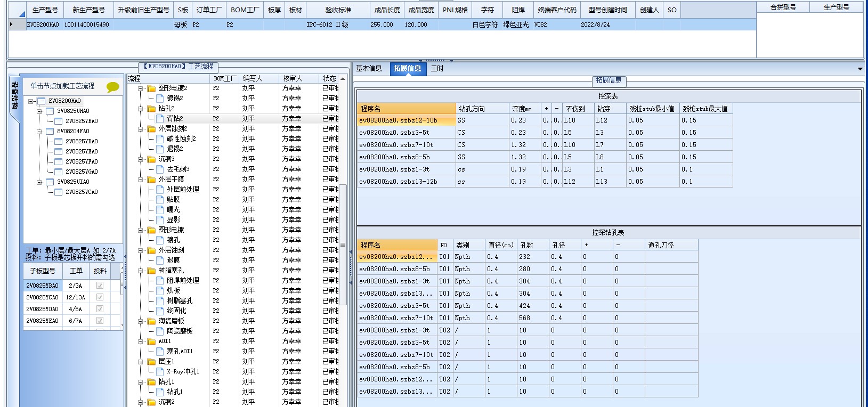Click the 镀锡2 document icon
This screenshot has width=868, height=407.
coord(160,99)
